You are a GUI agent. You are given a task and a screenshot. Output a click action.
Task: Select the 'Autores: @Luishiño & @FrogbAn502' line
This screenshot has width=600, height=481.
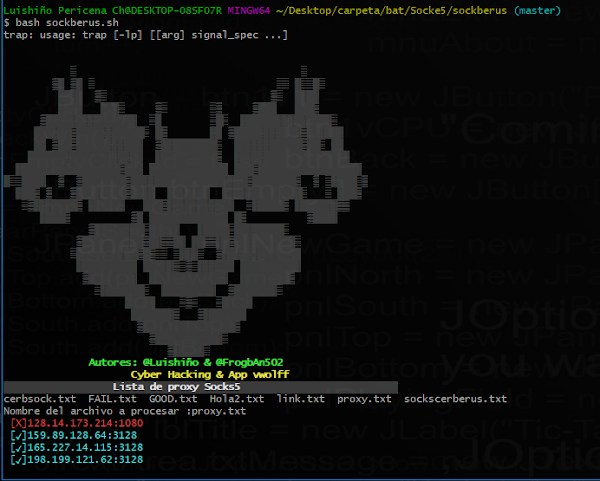click(x=186, y=362)
